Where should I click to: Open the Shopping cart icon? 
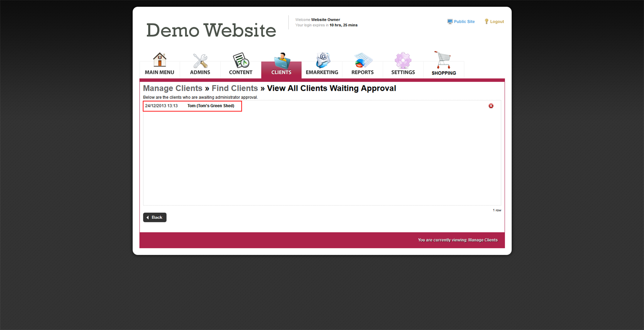pyautogui.click(x=443, y=60)
